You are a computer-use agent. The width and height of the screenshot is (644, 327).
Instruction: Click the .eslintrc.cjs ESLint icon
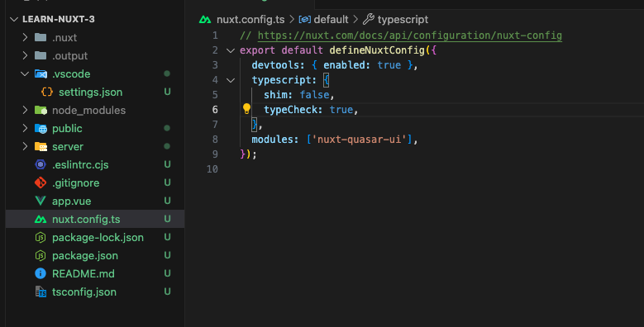41,164
